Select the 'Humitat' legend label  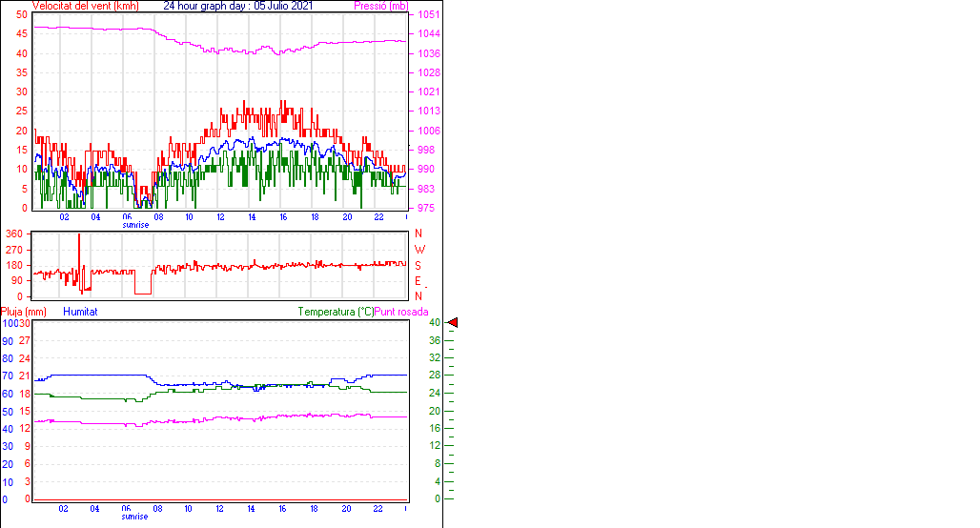tap(80, 312)
